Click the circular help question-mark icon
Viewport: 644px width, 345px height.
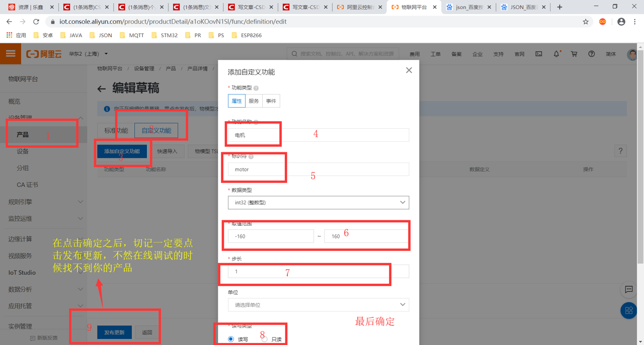(x=592, y=53)
